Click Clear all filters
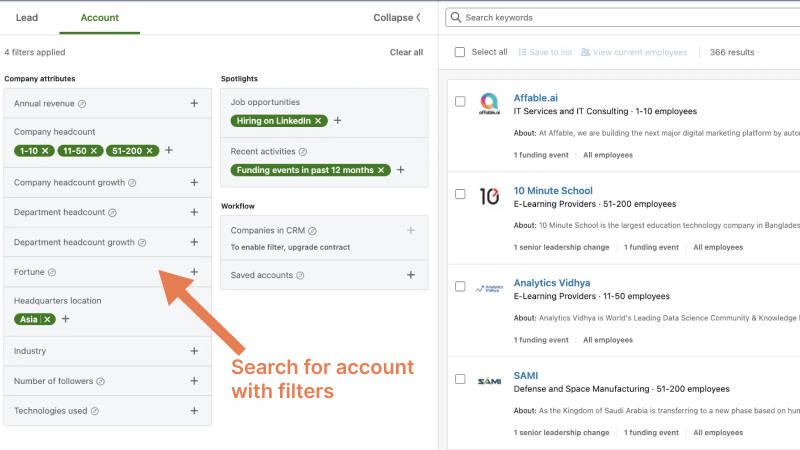This screenshot has height=450, width=800. pos(406,52)
